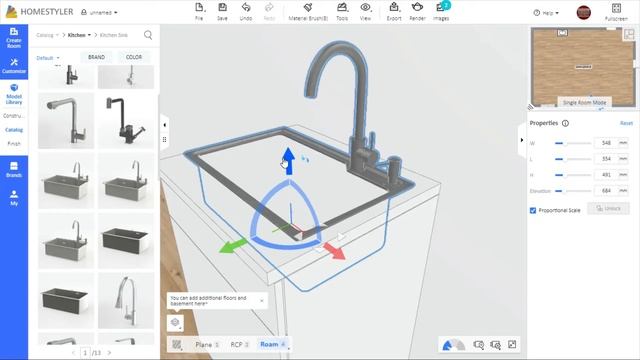This screenshot has height=360, width=640.
Task: Collapse the left catalog panel arrow
Action: [x=164, y=125]
